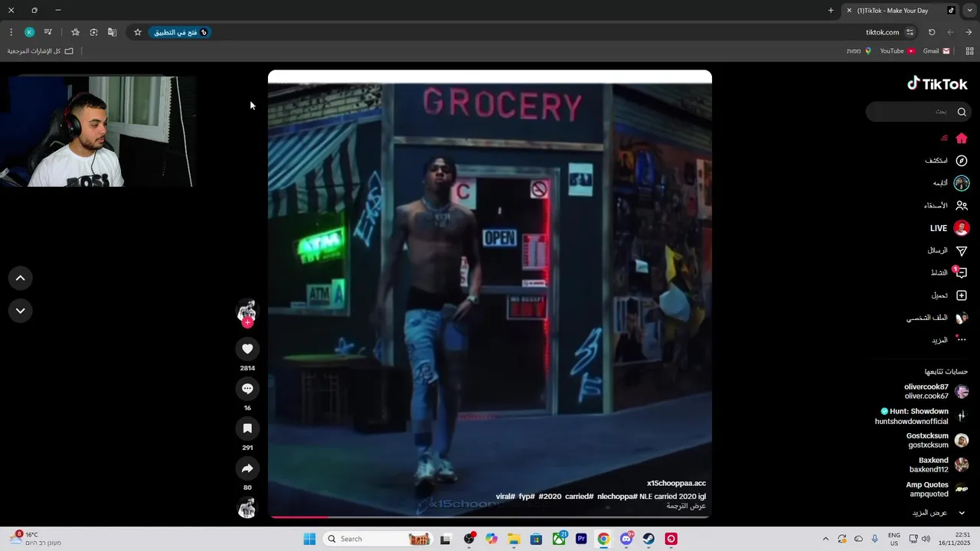Open the sound disc thumbnail below share
This screenshot has width=980, height=551.
247,507
